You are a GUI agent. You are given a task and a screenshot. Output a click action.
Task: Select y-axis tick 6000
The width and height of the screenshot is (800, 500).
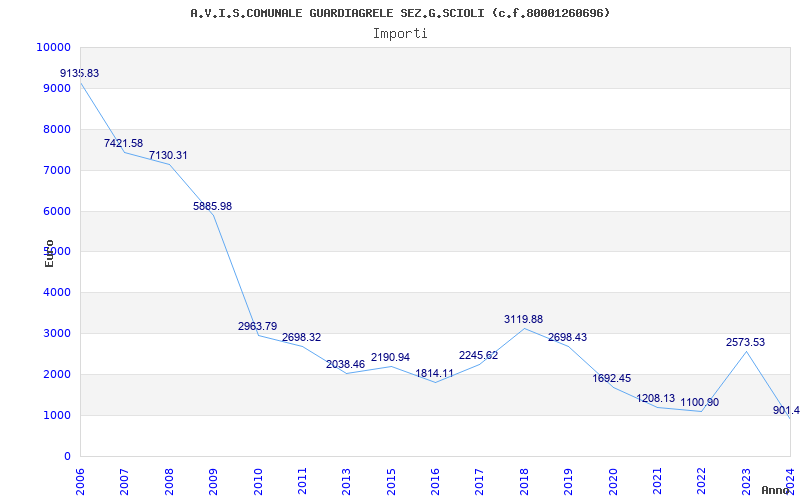click(56, 211)
